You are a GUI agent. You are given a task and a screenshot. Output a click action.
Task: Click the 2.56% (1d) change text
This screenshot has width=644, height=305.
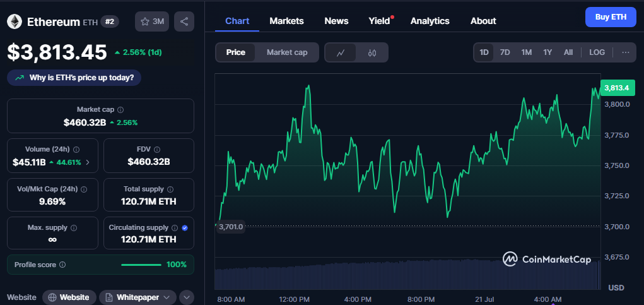click(x=142, y=52)
